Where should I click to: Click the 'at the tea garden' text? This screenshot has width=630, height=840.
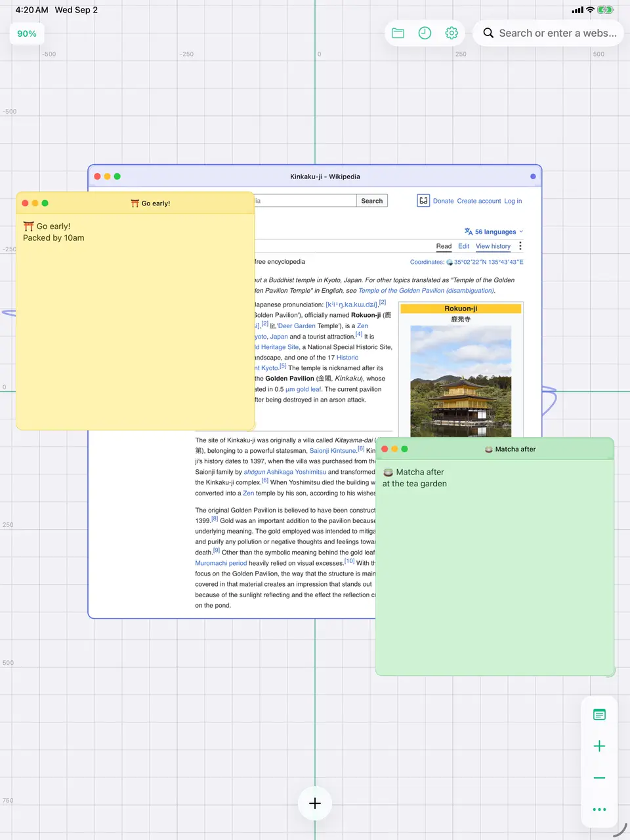(415, 484)
